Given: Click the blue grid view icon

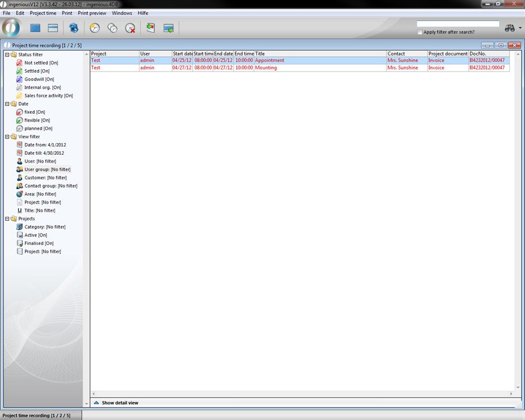Looking at the screenshot, I should [x=35, y=28].
